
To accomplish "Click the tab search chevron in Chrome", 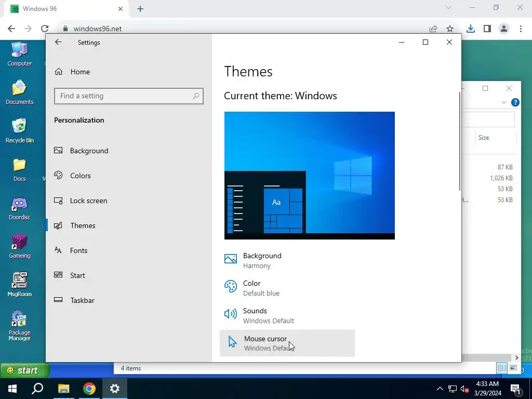I will 448,7.
